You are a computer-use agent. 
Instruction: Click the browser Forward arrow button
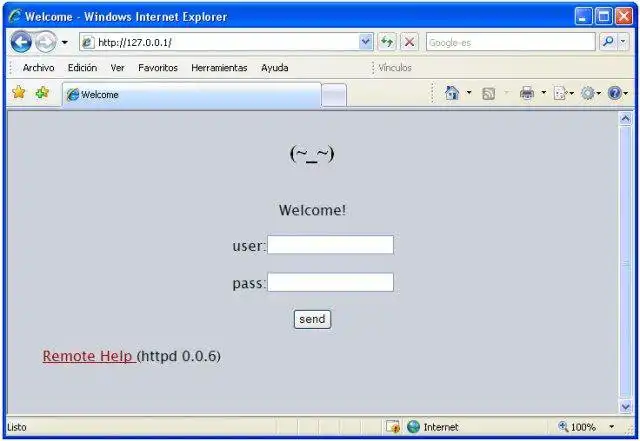point(45,42)
